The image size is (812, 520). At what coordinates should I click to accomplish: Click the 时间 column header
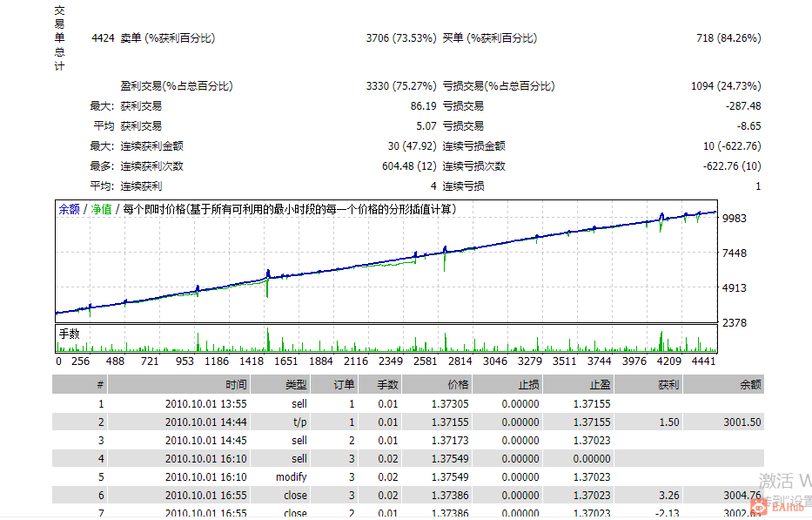pyautogui.click(x=178, y=385)
